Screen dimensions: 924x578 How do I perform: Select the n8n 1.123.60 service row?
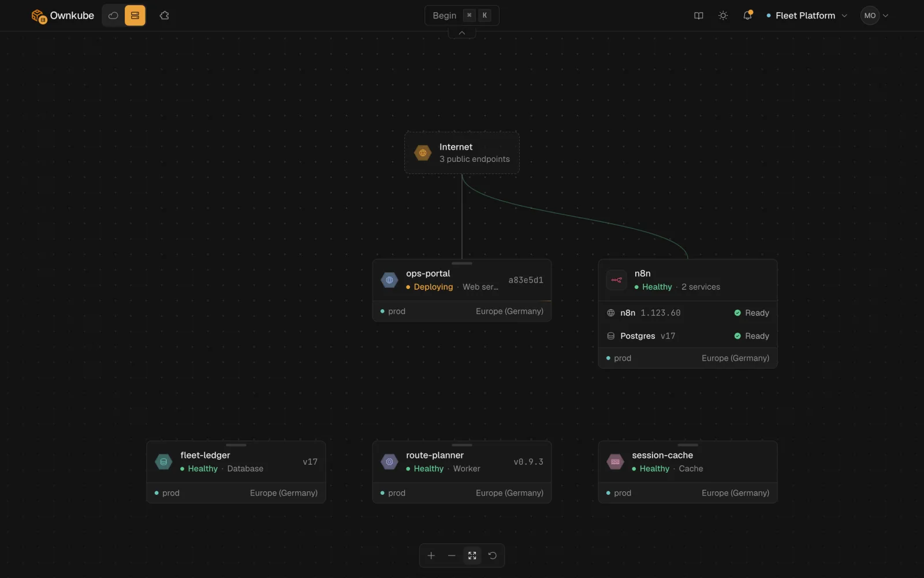click(x=688, y=313)
